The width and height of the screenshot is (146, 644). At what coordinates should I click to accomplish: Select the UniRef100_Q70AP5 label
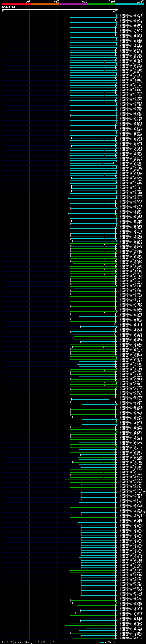tap(131, 63)
